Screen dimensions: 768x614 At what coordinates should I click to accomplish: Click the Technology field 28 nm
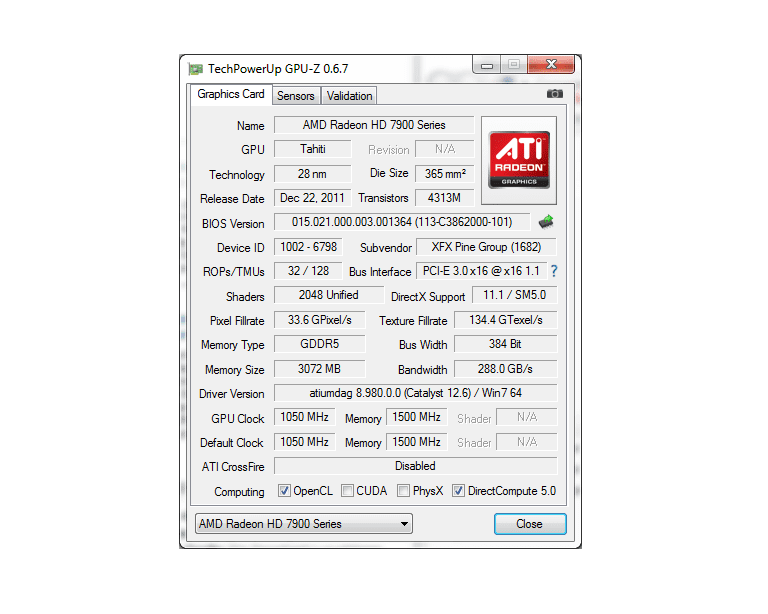pyautogui.click(x=312, y=174)
